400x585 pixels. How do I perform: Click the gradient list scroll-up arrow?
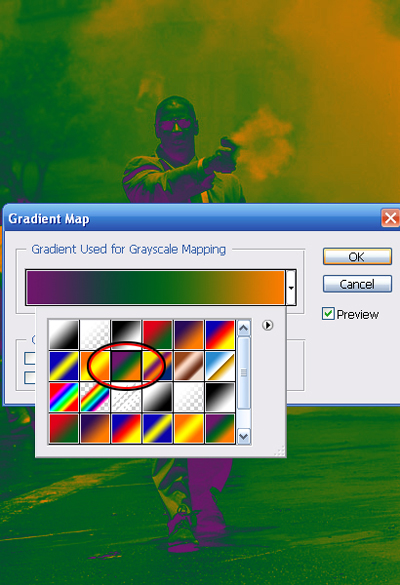pyautogui.click(x=244, y=328)
